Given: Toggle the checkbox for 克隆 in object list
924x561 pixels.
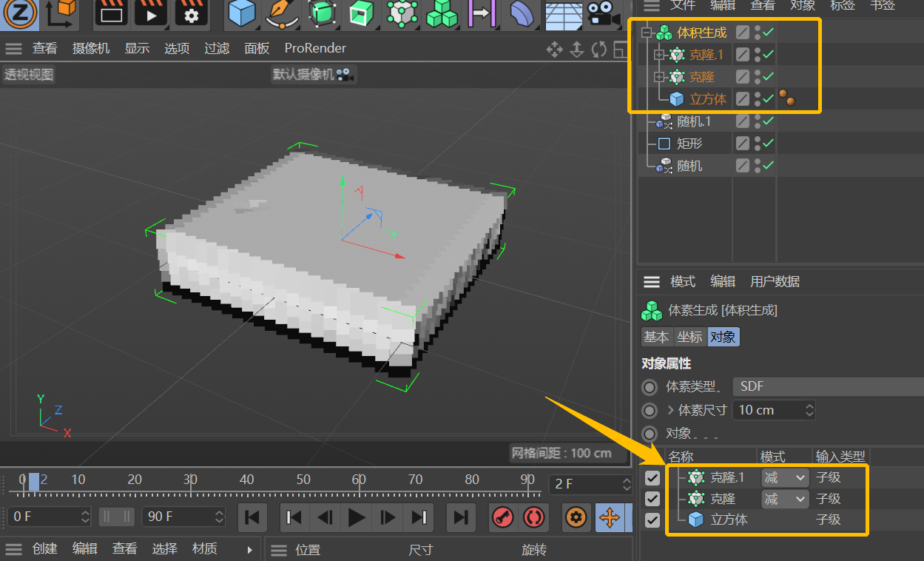Looking at the screenshot, I should click(652, 499).
